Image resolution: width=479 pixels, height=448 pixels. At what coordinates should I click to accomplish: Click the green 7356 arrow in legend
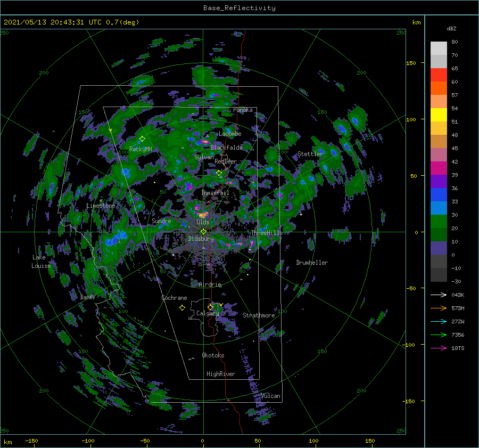pos(439,335)
